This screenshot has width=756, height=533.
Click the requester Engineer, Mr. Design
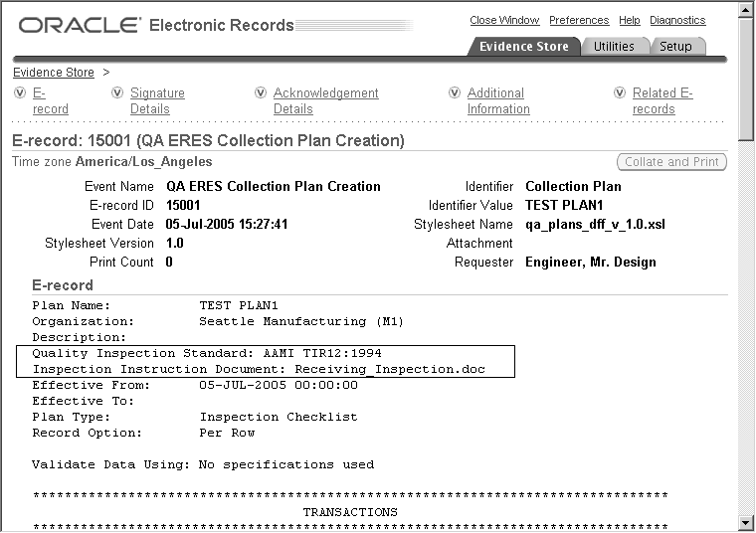[591, 263]
